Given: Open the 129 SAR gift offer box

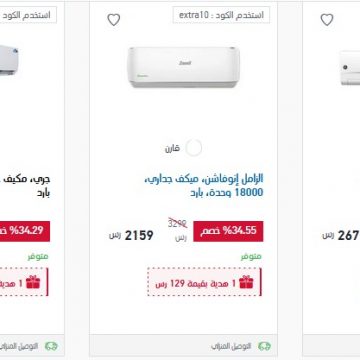Looking at the screenshot, I should pyautogui.click(x=205, y=282).
